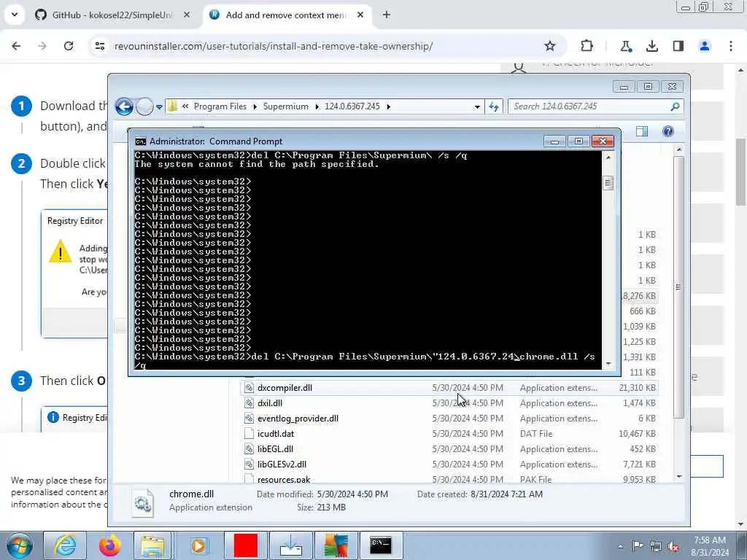
Task: Open Explorer help question mark icon
Action: (668, 131)
